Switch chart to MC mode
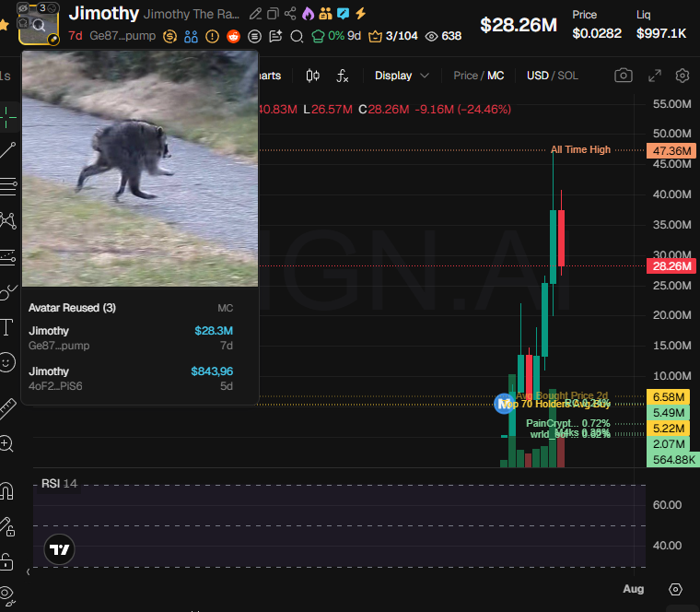This screenshot has width=700, height=612. click(x=496, y=76)
